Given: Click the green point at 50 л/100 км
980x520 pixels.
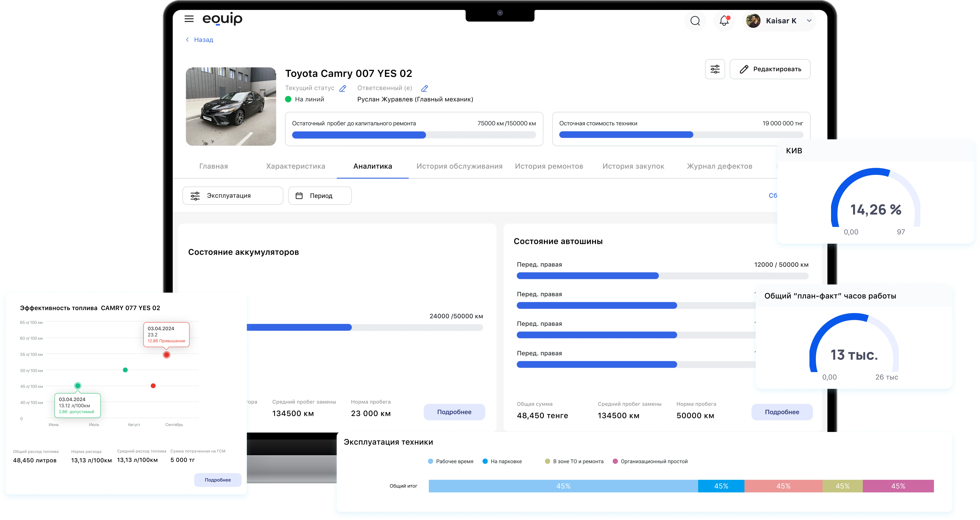Looking at the screenshot, I should tap(125, 370).
